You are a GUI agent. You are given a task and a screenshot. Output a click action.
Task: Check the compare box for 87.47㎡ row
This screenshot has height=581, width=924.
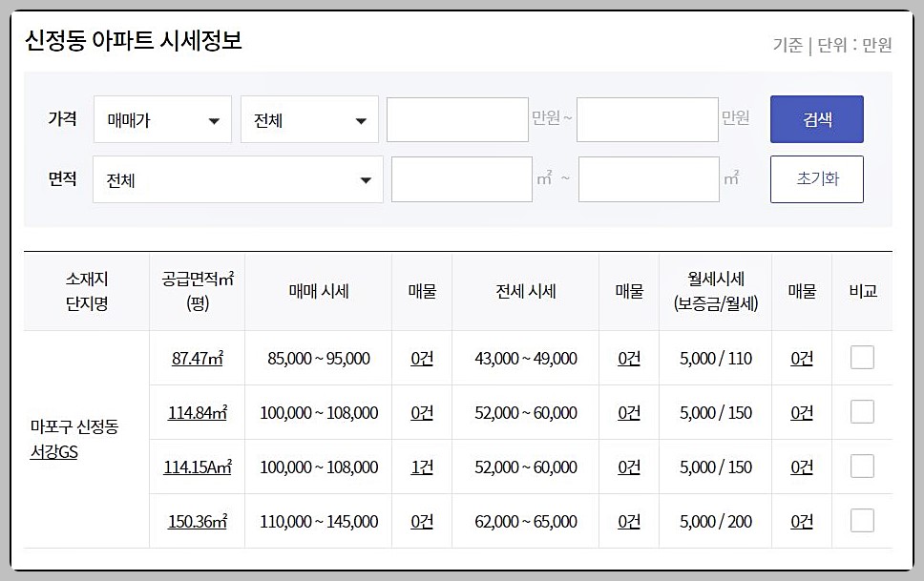pyautogui.click(x=862, y=357)
